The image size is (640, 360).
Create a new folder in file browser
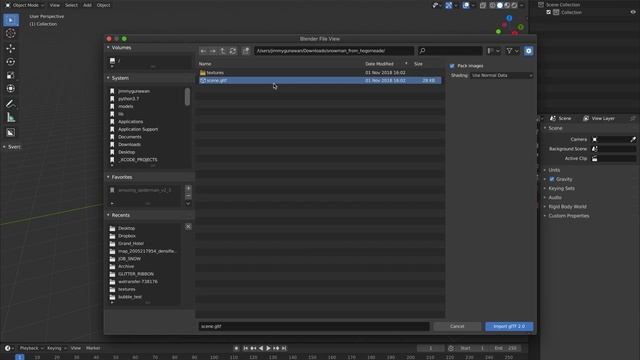pos(246,51)
